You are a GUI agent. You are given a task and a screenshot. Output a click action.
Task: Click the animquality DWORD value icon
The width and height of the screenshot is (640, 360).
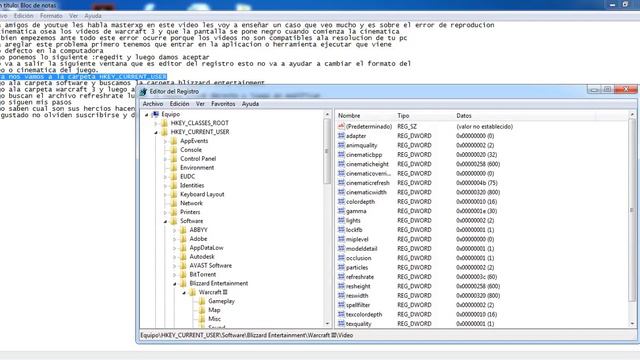coord(341,145)
